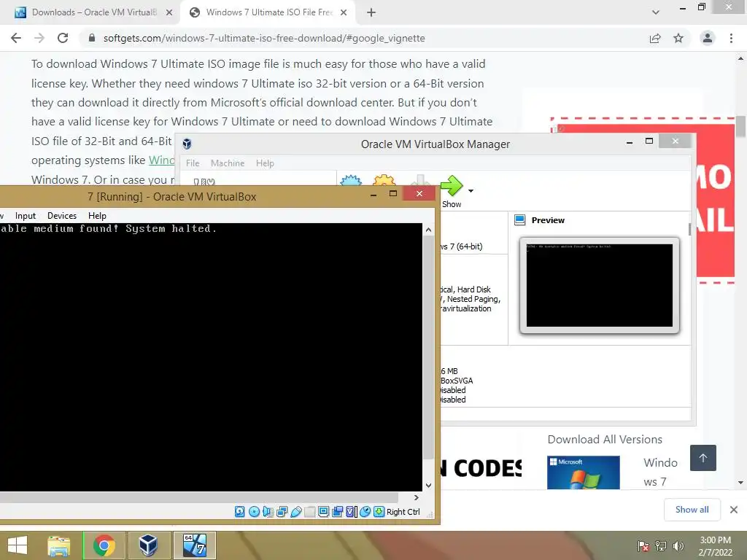The height and width of the screenshot is (560, 747).
Task: Click the network icon in system tray
Action: (661, 545)
